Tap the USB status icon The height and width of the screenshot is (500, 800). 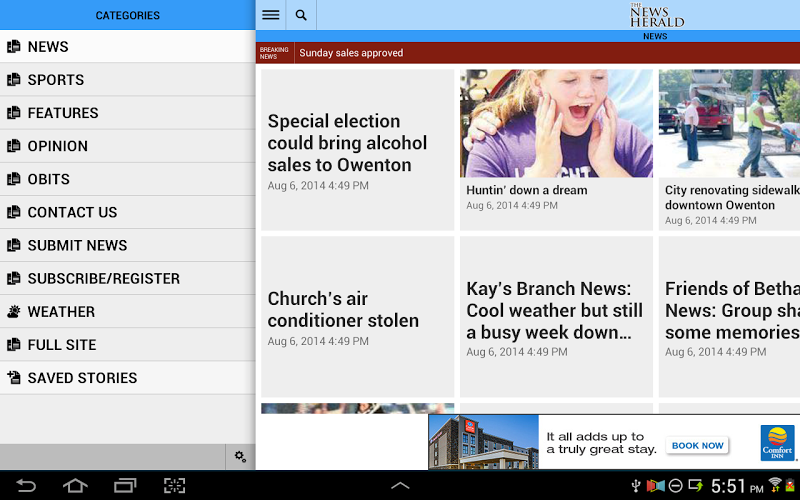pos(636,485)
